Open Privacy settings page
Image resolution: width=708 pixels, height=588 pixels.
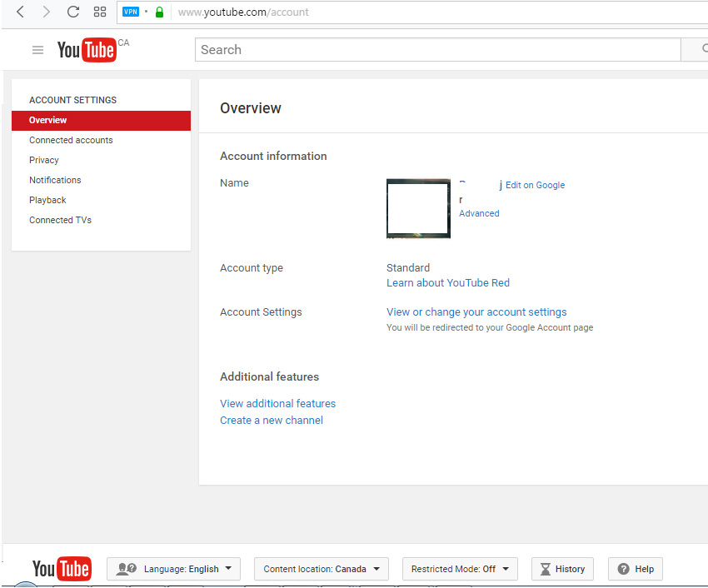tap(44, 160)
